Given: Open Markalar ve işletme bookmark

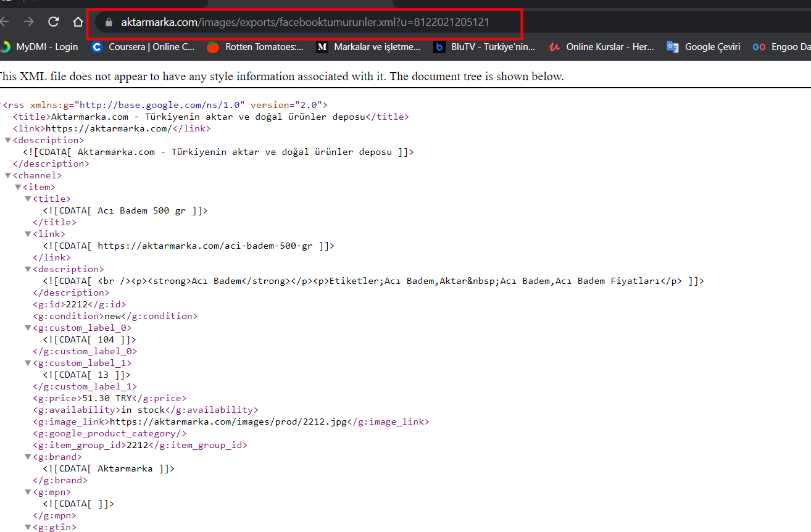Looking at the screenshot, I should click(368, 46).
